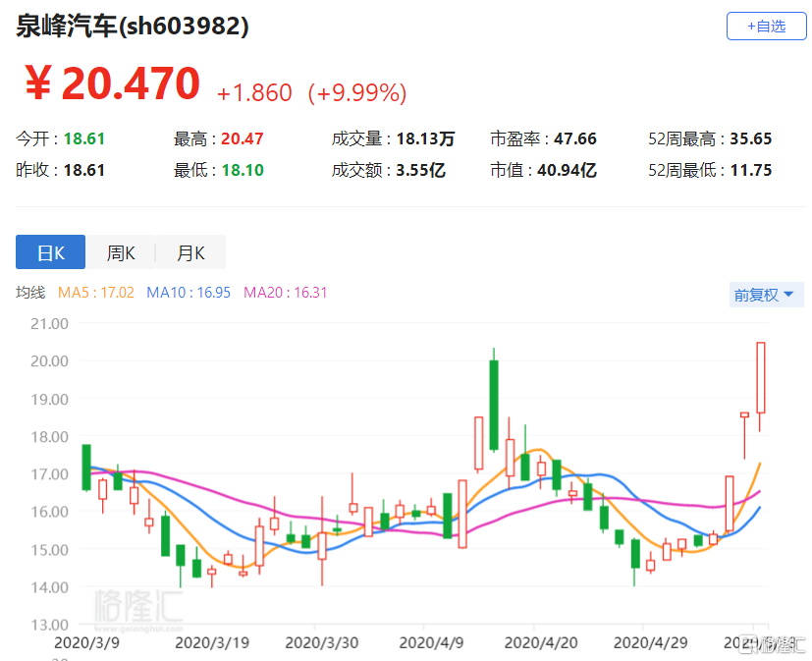Image resolution: width=812 pixels, height=661 pixels.
Task: Click the y-axis label 13.00
Action: [49, 625]
